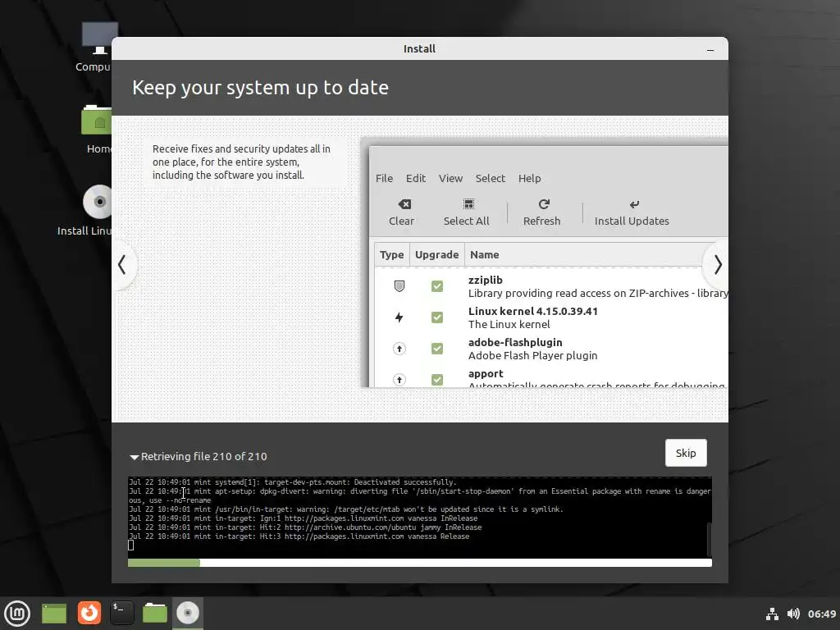This screenshot has height=630, width=840.
Task: Go to the previous slideshow slide
Action: tap(123, 265)
